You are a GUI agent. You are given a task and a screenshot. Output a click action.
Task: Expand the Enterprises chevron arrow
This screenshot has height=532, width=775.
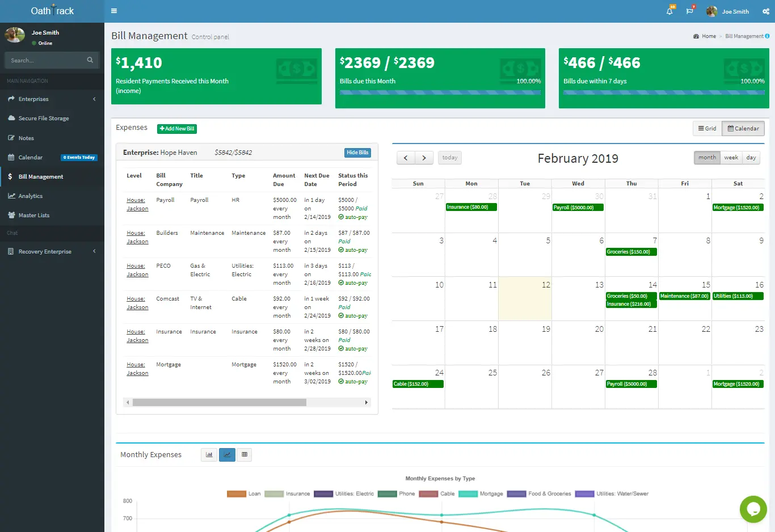(x=94, y=99)
